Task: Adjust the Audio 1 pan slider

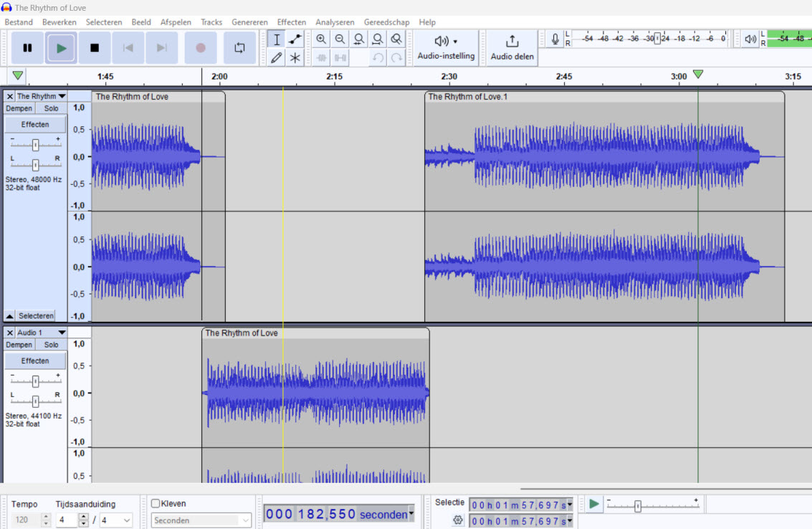Action: coord(35,401)
